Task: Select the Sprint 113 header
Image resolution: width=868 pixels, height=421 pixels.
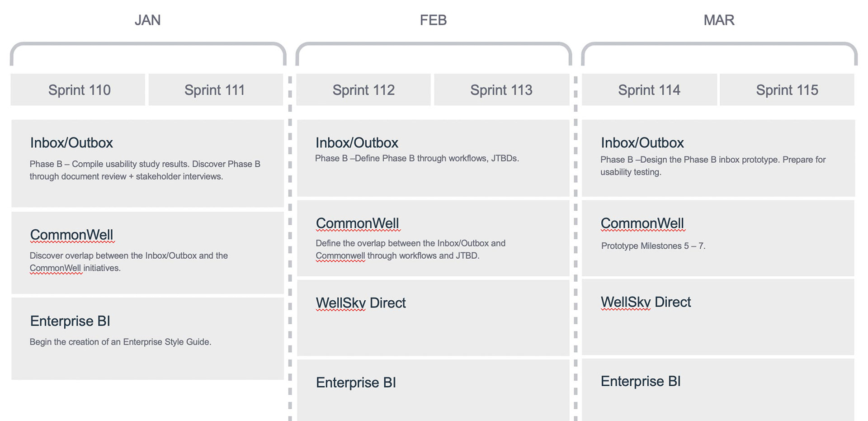Action: pos(501,90)
